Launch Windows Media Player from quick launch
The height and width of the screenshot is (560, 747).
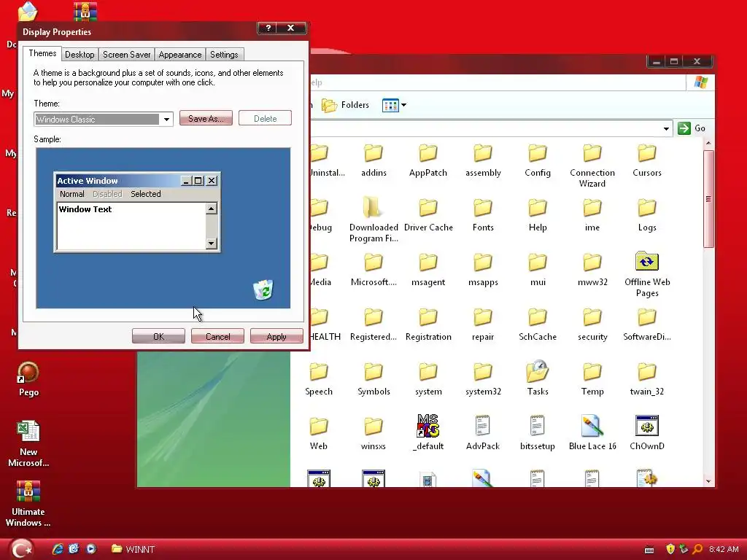click(91, 548)
